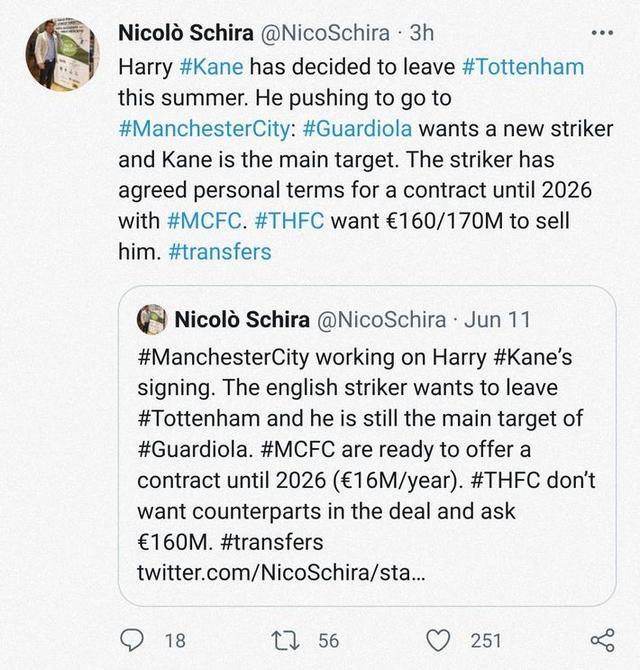The image size is (640, 670).
Task: Open the three-dot more options menu
Action: 603,33
